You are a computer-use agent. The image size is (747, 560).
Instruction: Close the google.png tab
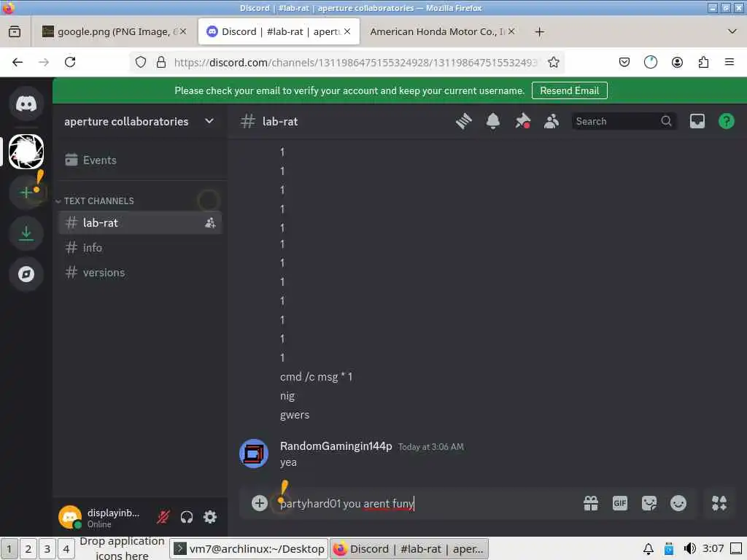click(182, 31)
